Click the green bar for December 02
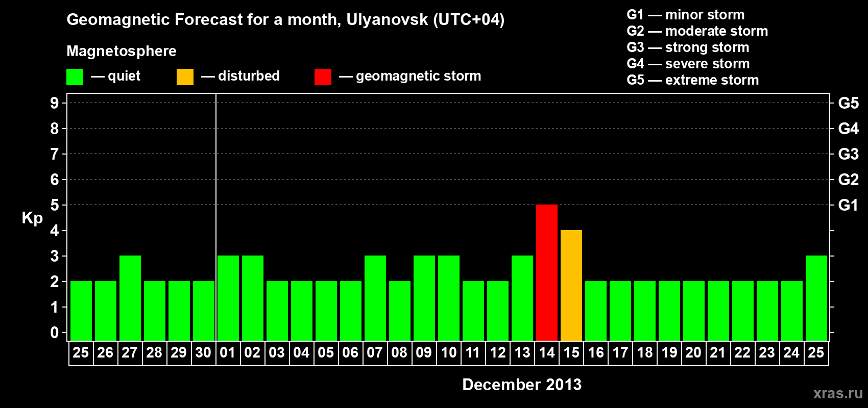Viewport: 868px width, 408px height. pyautogui.click(x=253, y=298)
